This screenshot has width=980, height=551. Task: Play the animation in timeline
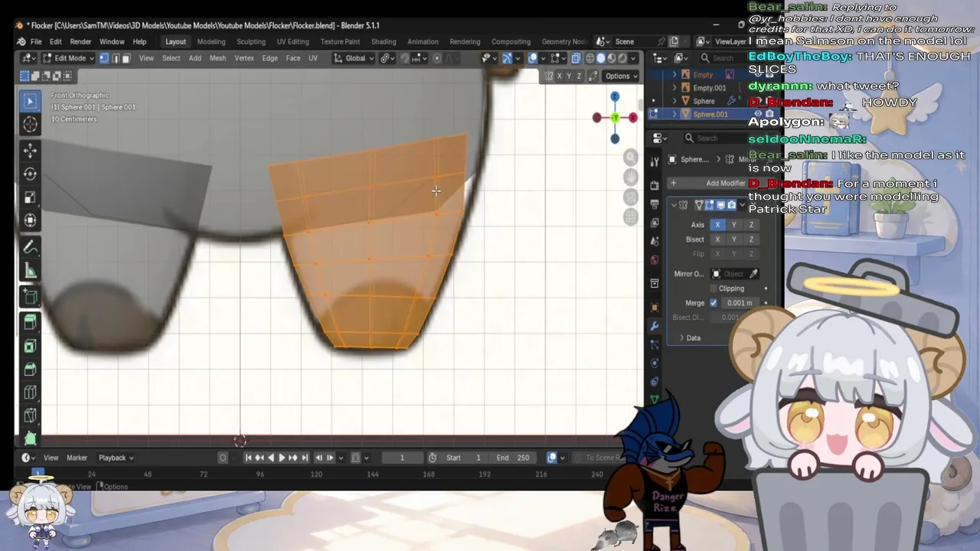[x=281, y=458]
